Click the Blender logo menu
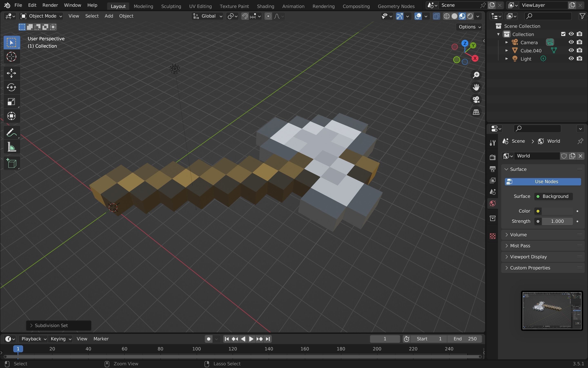Viewport: 588px width, 368px height. click(7, 5)
